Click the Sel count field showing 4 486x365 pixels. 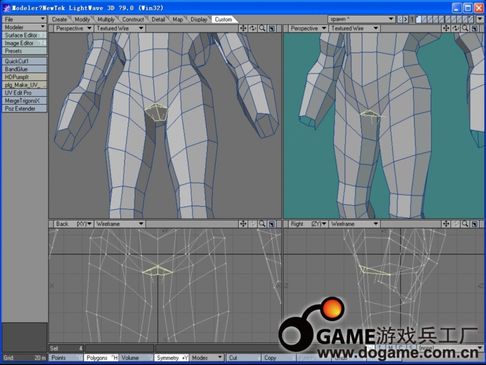pos(66,348)
